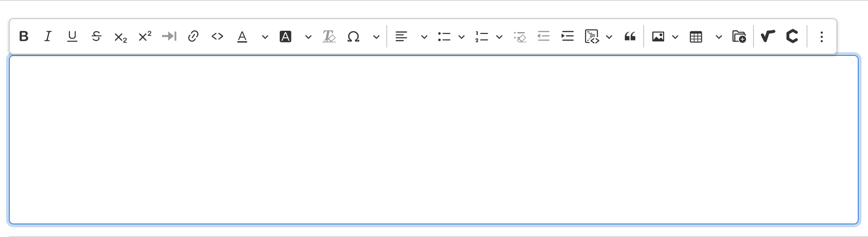The image size is (868, 237).
Task: Insert an image
Action: coord(658,36)
